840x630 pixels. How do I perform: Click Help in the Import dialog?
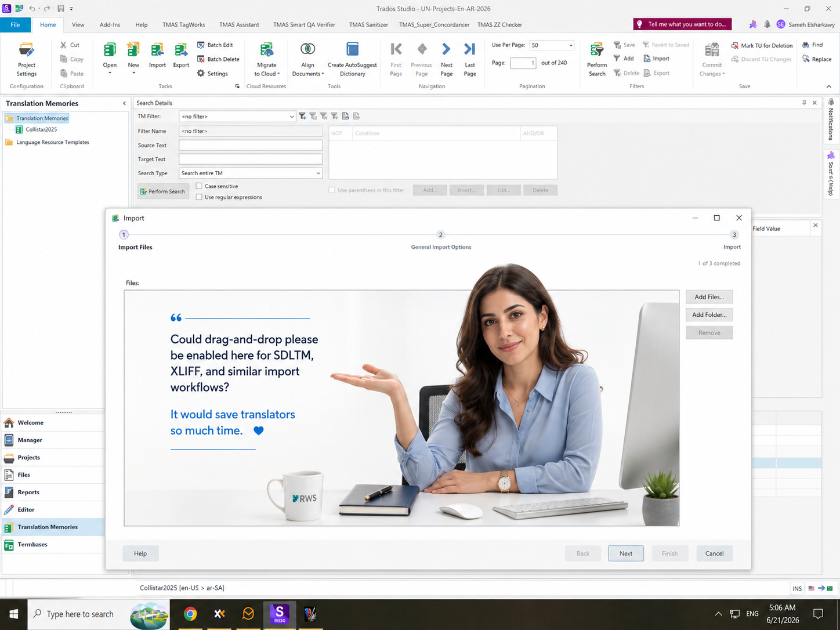pos(140,553)
